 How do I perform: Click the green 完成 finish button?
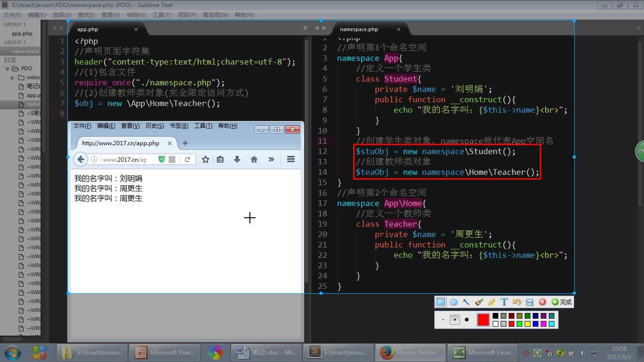click(x=561, y=302)
